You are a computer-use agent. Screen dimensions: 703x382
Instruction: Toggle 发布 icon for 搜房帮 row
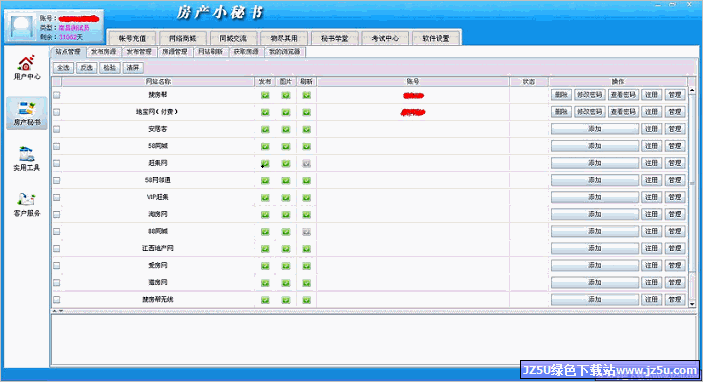pyautogui.click(x=265, y=95)
